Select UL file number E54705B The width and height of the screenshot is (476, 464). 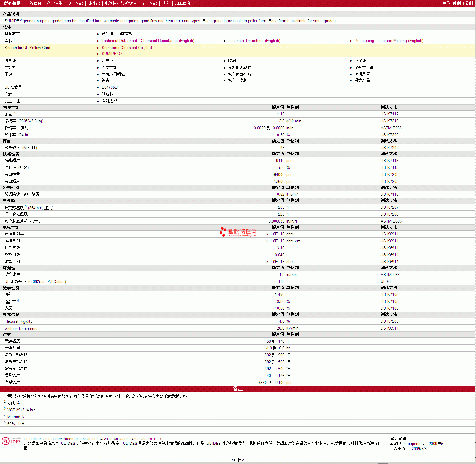pos(109,88)
